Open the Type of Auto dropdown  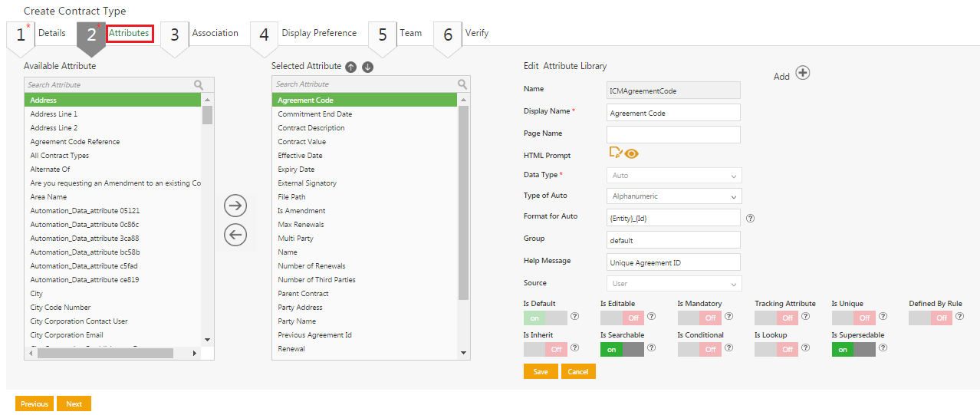coord(673,196)
